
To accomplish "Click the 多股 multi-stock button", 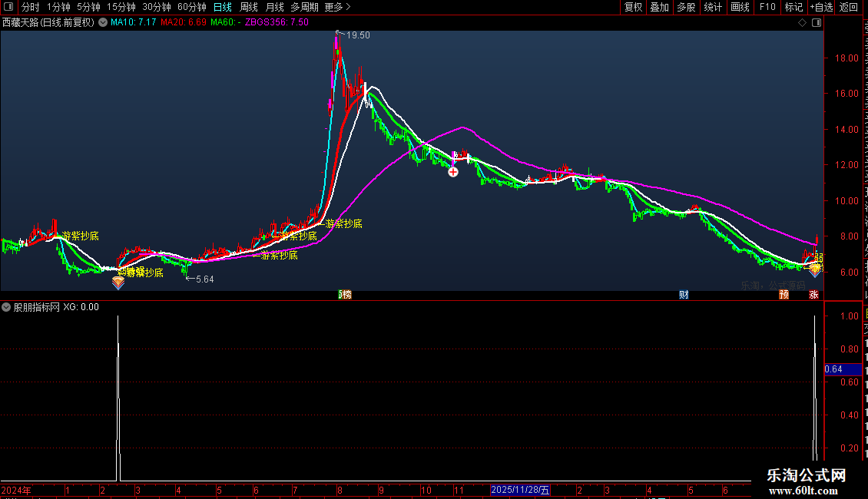I will coord(686,7).
